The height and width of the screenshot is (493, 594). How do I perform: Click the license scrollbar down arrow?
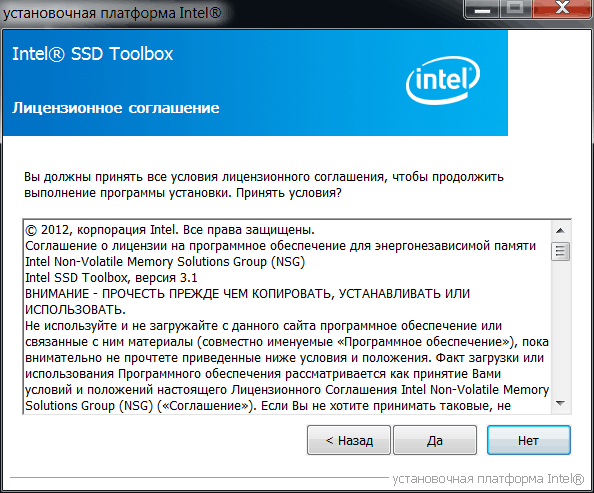pos(560,403)
